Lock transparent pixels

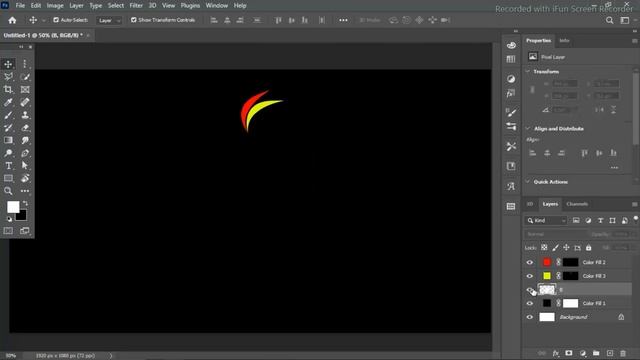click(544, 247)
